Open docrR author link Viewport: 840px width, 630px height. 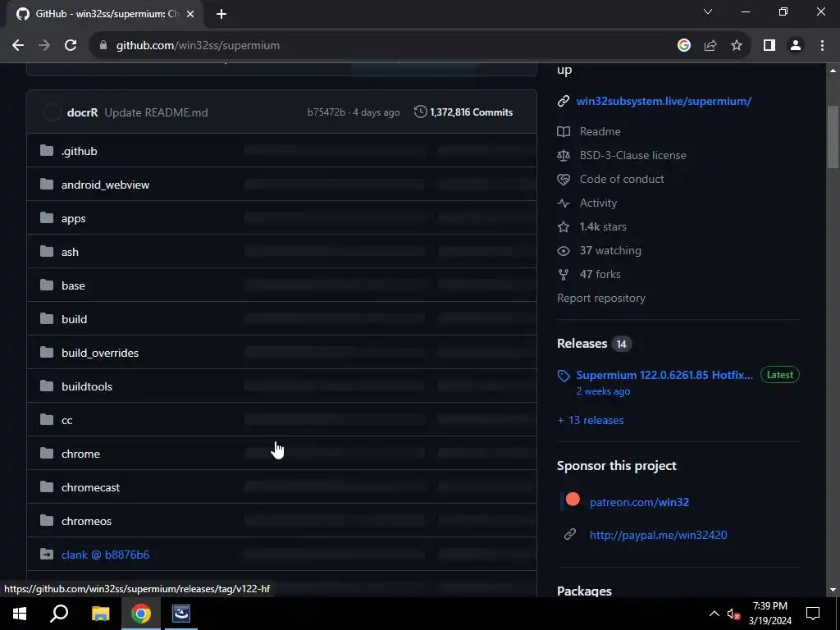tap(83, 112)
